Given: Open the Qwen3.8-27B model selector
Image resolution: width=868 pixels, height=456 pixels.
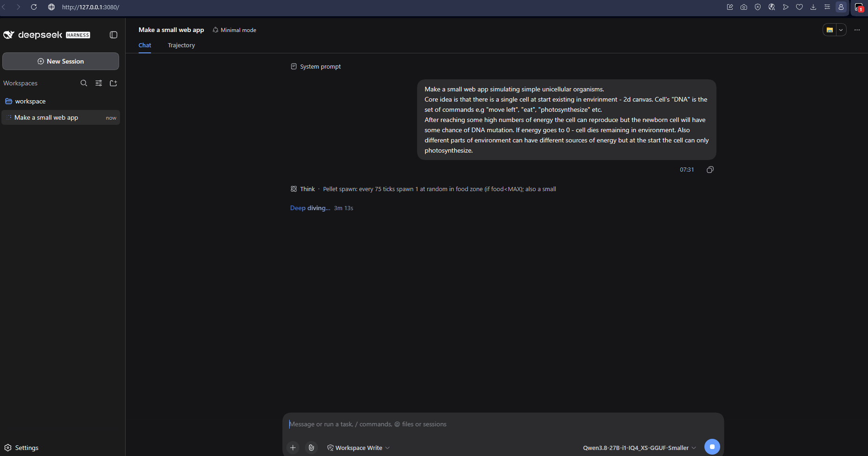Looking at the screenshot, I should (x=640, y=448).
